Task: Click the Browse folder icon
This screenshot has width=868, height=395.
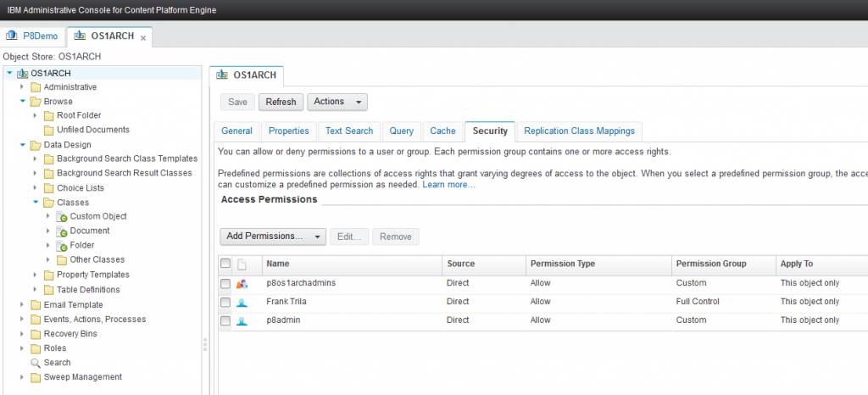Action: click(36, 102)
